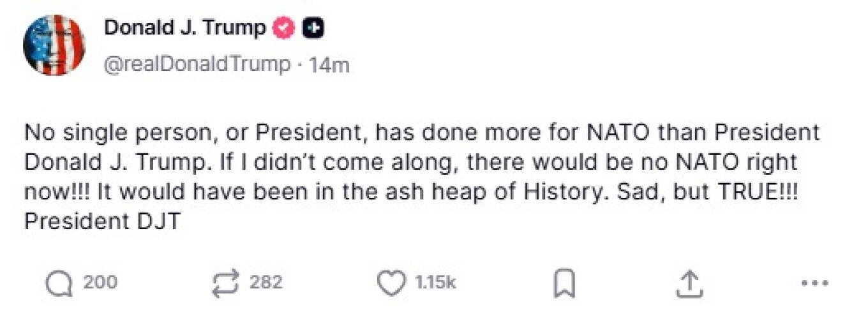The image size is (868, 328).
Task: View the 200 replies count
Action: click(100, 282)
